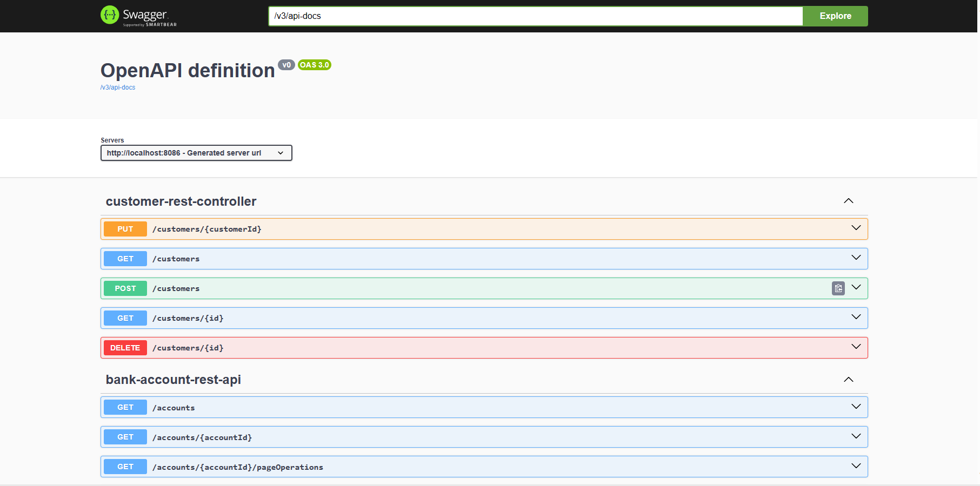The width and height of the screenshot is (980, 486).
Task: Open the Servers dropdown
Action: pyautogui.click(x=196, y=153)
